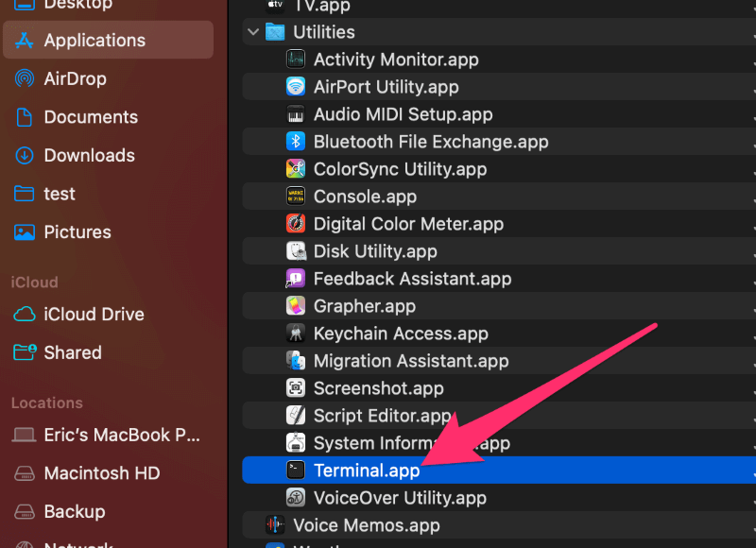Viewport: 756px width, 548px height.
Task: Click the Keychain Access icon
Action: pyautogui.click(x=296, y=334)
